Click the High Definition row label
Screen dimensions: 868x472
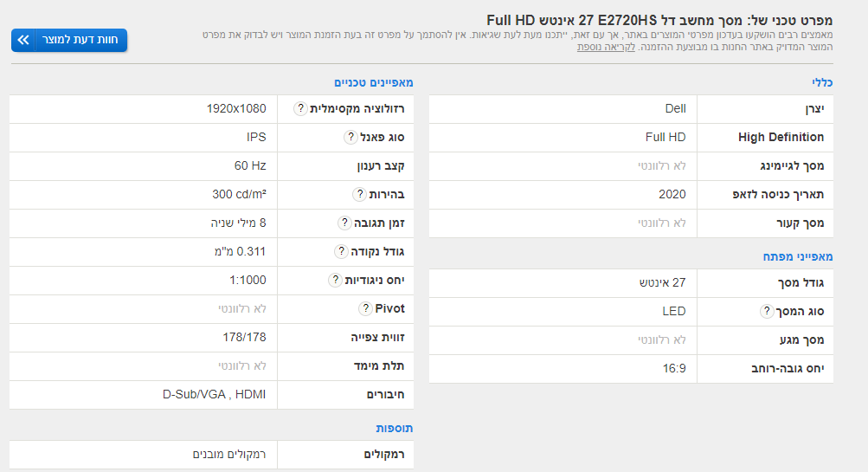pos(781,137)
